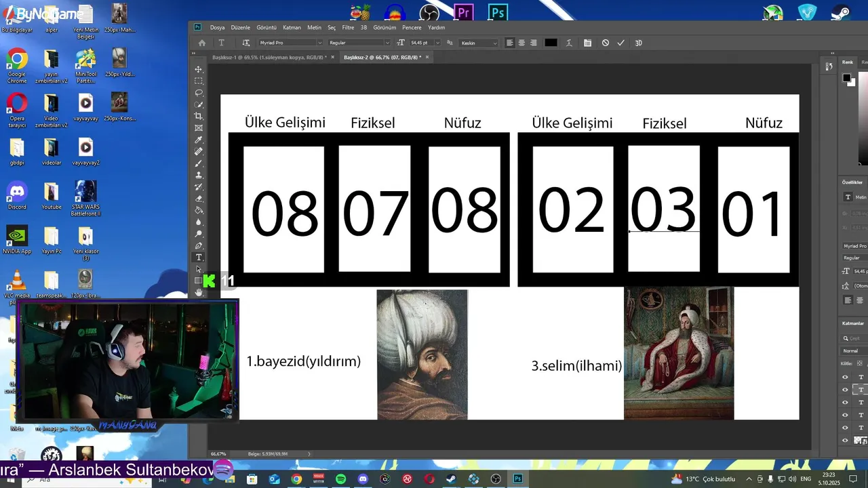Click the Home icon in options bar
This screenshot has width=868, height=488.
[x=201, y=43]
